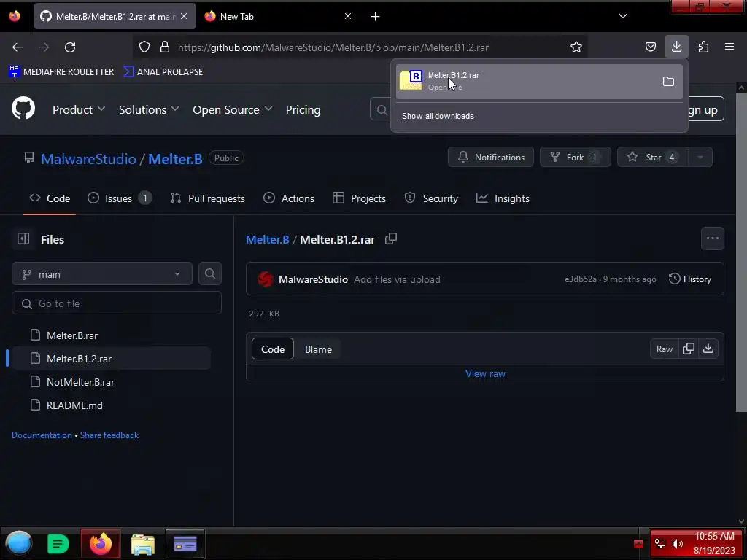Expand the Product menu
Screen dimensions: 747x560
(79, 109)
